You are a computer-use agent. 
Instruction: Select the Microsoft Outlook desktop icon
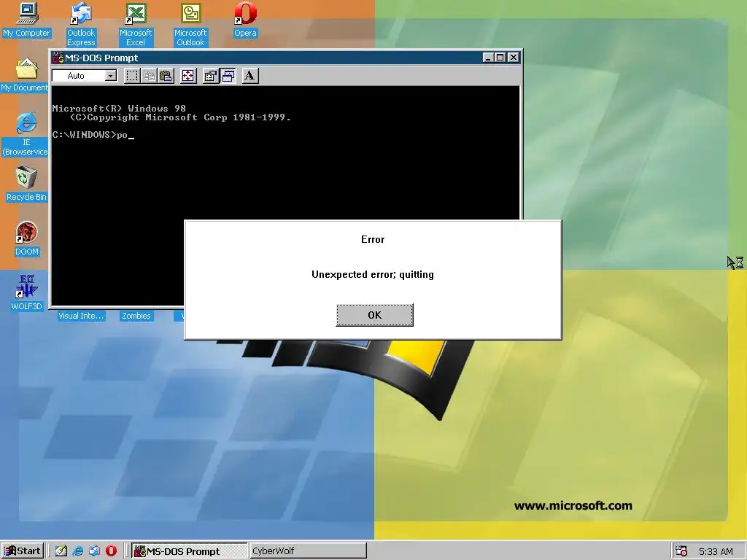[x=190, y=24]
